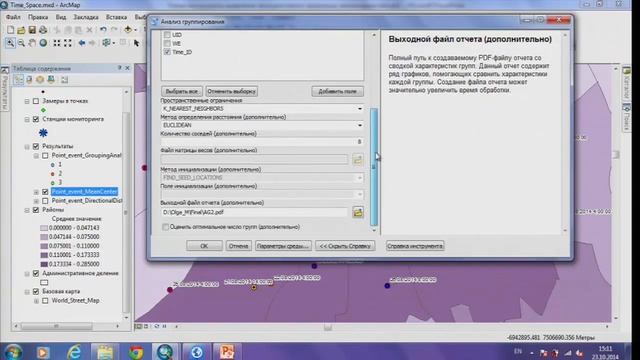Click the Отменить выборку button

[x=231, y=91]
